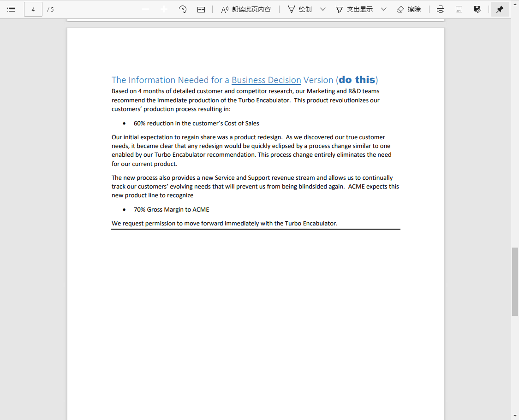The height and width of the screenshot is (420, 519).
Task: Zoom out of the document
Action: click(145, 9)
